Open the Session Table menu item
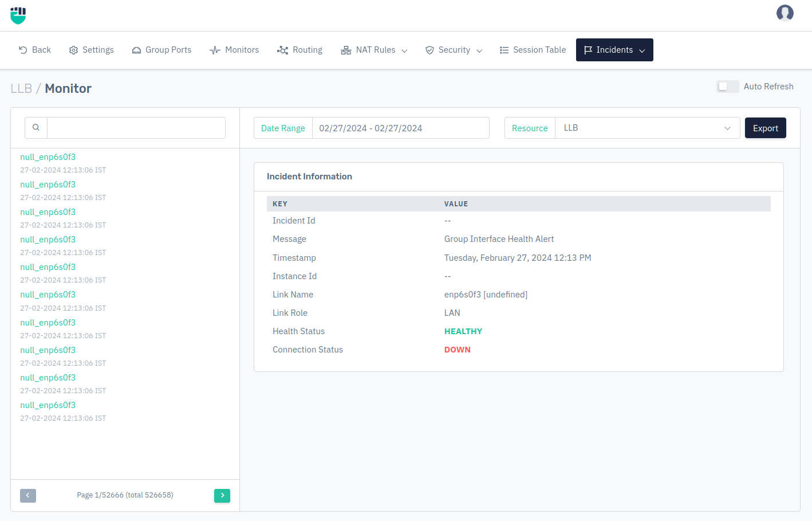The height and width of the screenshot is (521, 812). 533,50
